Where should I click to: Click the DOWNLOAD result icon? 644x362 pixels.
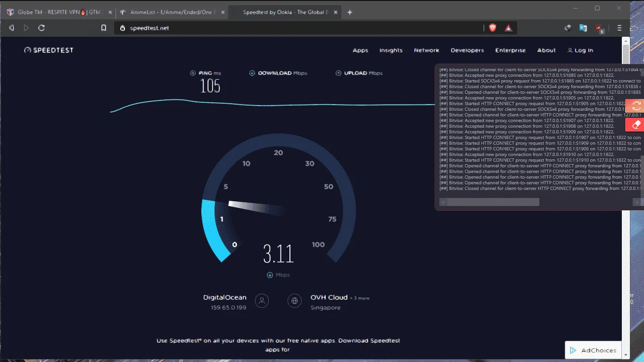(252, 73)
